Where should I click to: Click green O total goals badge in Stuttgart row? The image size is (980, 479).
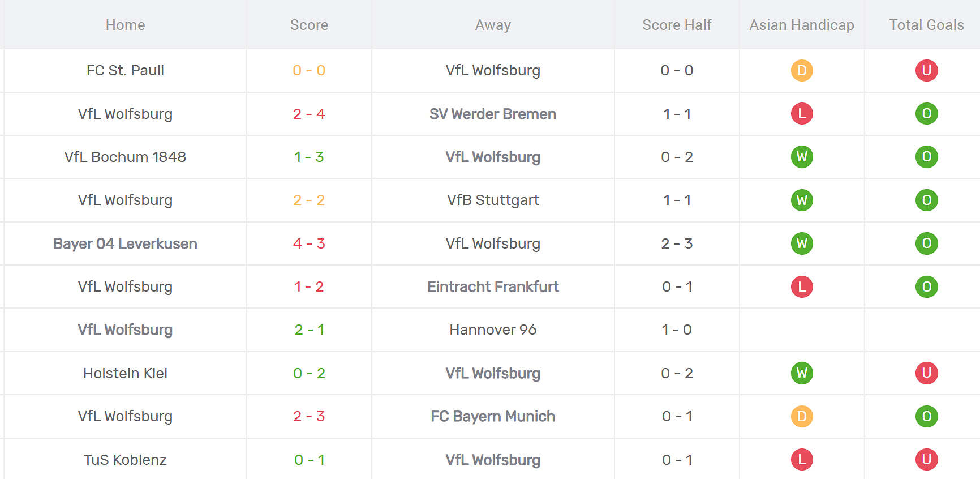tap(927, 200)
